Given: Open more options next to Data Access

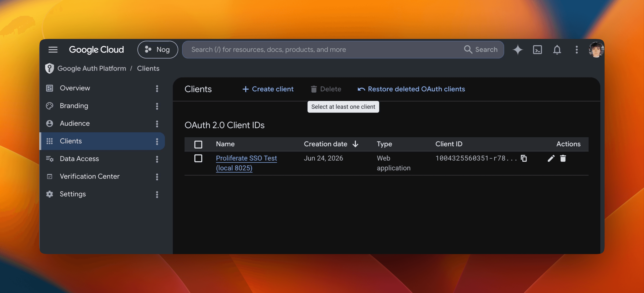Looking at the screenshot, I should [x=157, y=159].
